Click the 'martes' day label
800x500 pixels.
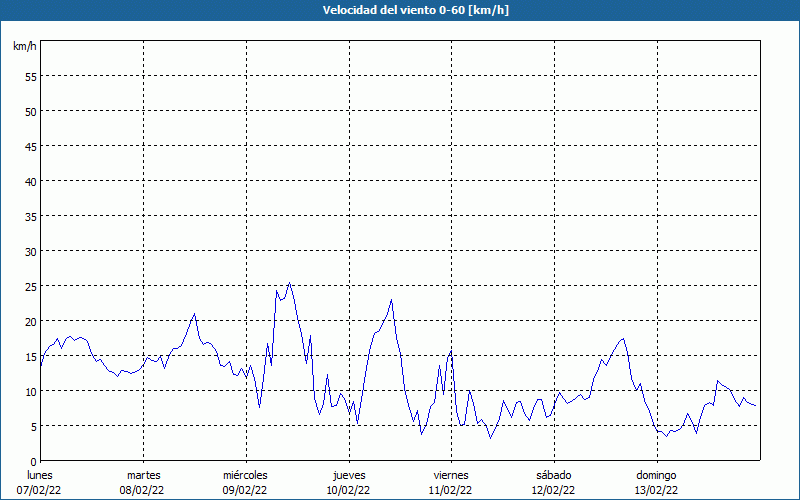pyautogui.click(x=144, y=475)
